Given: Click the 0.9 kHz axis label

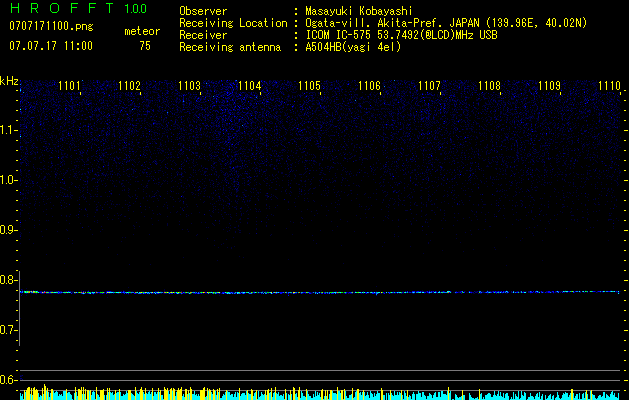Looking at the screenshot, I should tap(8, 230).
